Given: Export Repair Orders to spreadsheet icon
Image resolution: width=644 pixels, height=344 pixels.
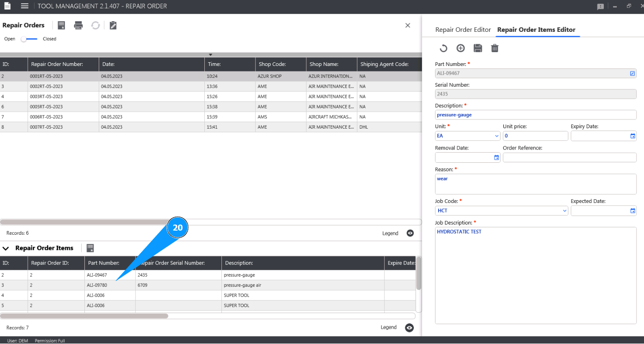Looking at the screenshot, I should click(61, 25).
